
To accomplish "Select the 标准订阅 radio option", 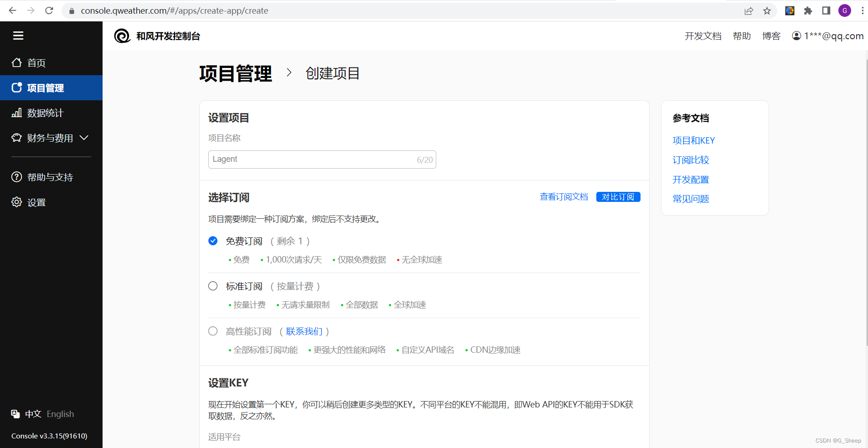I will (x=213, y=286).
